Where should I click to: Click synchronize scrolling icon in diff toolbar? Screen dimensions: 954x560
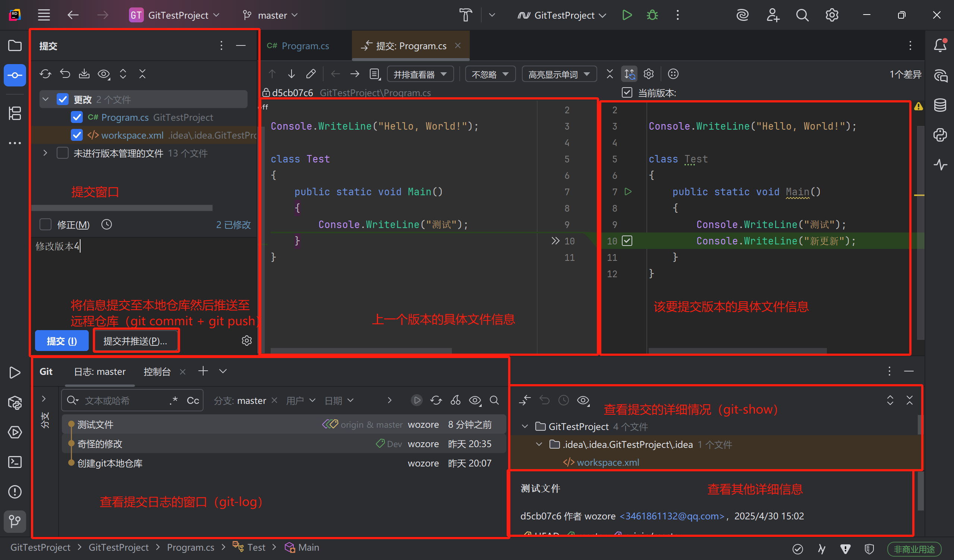629,74
